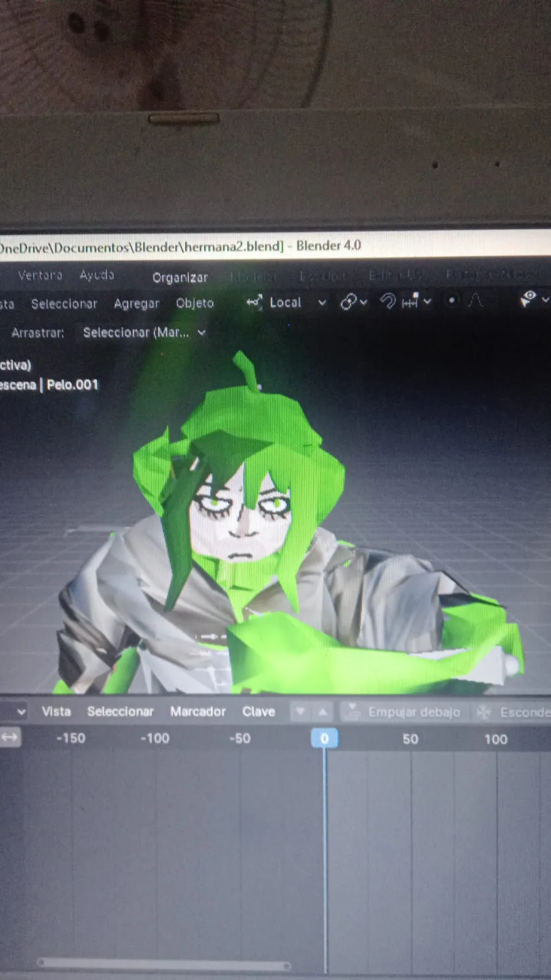This screenshot has width=551, height=980.
Task: Click the up arrow icon before Empujar debajo
Action: pyautogui.click(x=322, y=712)
